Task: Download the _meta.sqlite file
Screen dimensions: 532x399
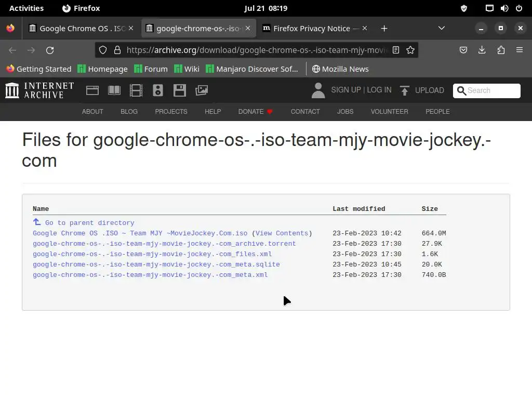Action: [156, 264]
